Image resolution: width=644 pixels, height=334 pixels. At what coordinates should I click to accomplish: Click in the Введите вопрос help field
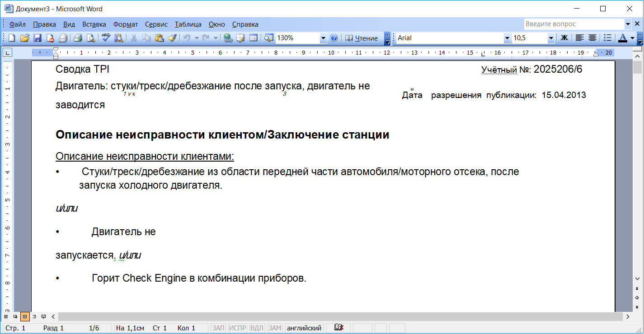pos(573,24)
